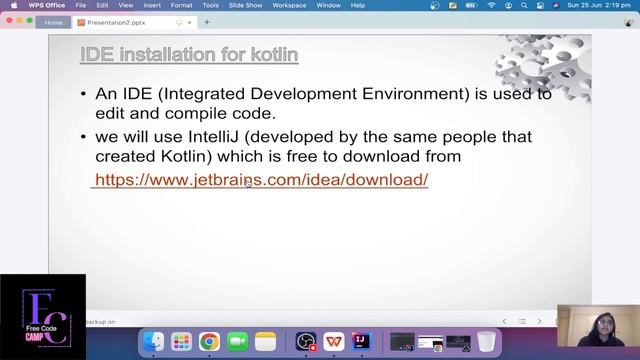This screenshot has height=360, width=640.
Task: Click the first bullet about IDE definition
Action: coord(323,104)
